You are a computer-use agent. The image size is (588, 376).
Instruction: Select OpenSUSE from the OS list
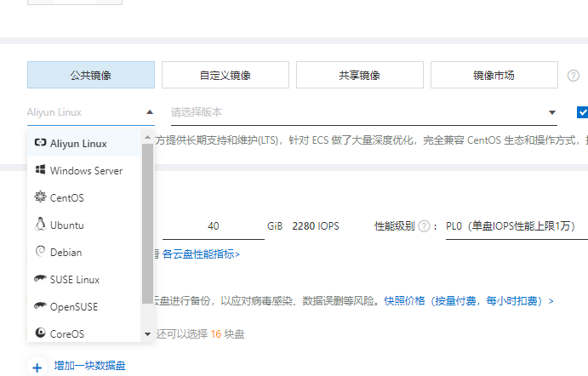click(x=84, y=306)
